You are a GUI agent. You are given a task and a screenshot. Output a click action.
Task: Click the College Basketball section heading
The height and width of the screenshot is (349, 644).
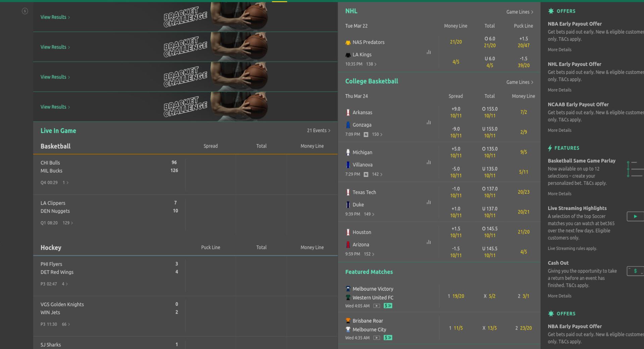372,81
